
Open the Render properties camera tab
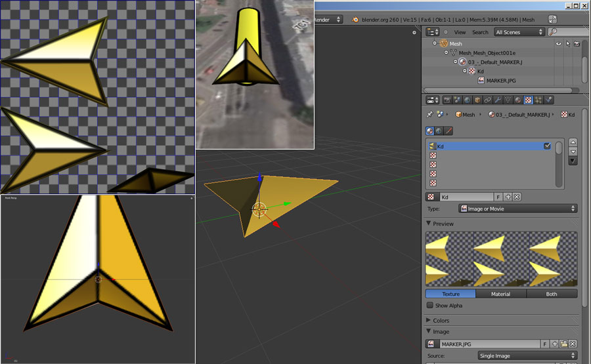448,100
